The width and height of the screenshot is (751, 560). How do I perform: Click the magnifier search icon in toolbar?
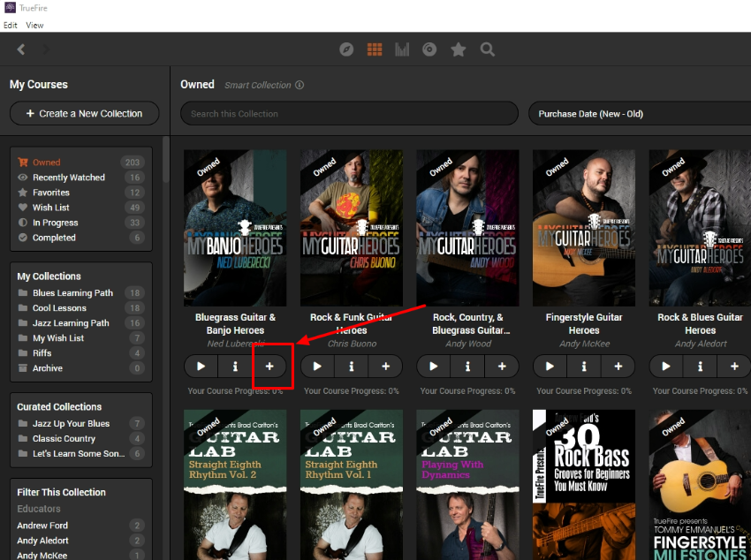pyautogui.click(x=488, y=49)
